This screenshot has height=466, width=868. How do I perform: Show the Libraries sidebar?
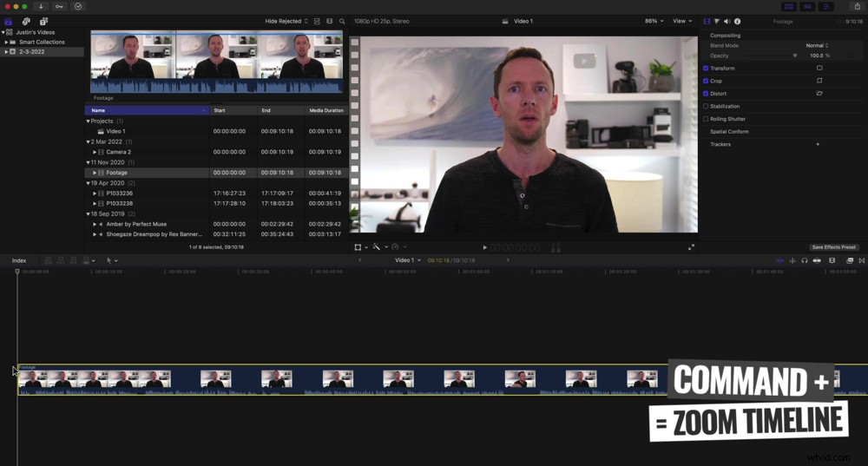9,22
